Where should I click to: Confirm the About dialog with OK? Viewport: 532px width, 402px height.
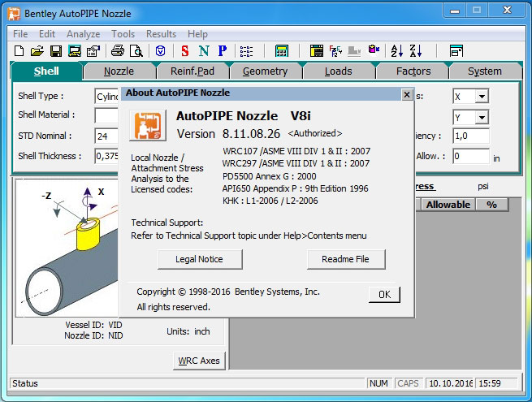coord(384,294)
